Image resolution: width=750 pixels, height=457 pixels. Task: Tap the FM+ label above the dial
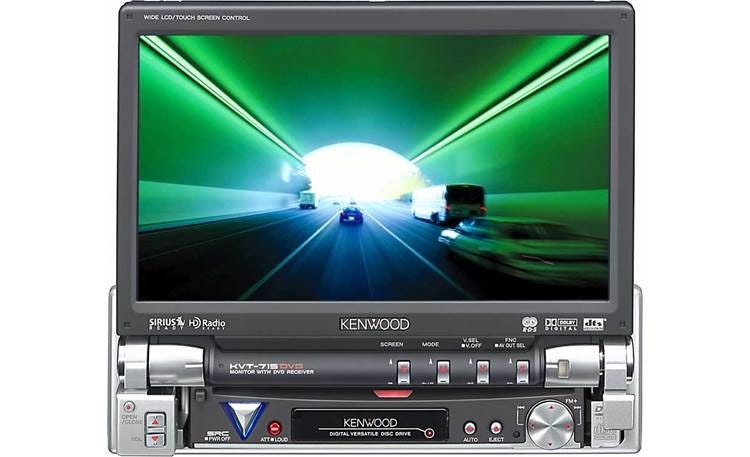click(x=571, y=401)
